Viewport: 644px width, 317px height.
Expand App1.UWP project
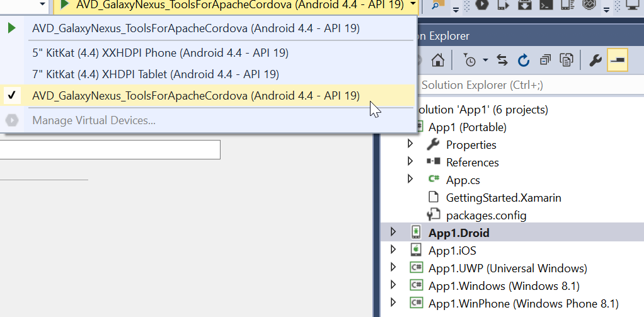393,267
